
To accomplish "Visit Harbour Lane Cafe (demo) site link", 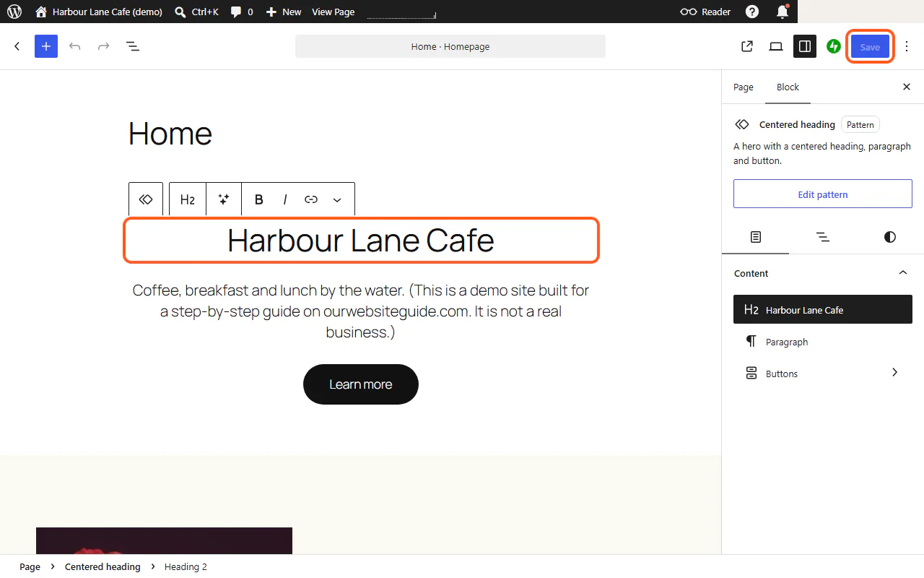I will (99, 12).
